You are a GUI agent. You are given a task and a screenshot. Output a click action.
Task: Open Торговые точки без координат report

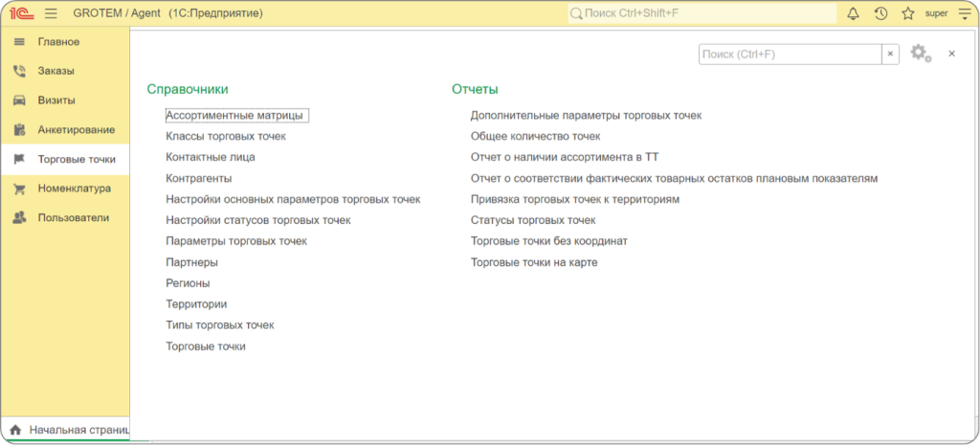pyautogui.click(x=548, y=241)
